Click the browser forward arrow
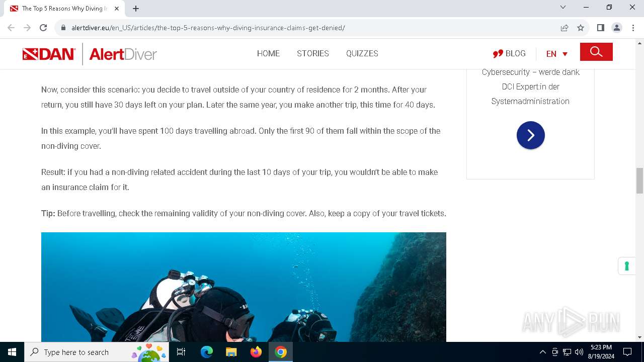Viewport: 644px width, 362px height. (x=27, y=28)
